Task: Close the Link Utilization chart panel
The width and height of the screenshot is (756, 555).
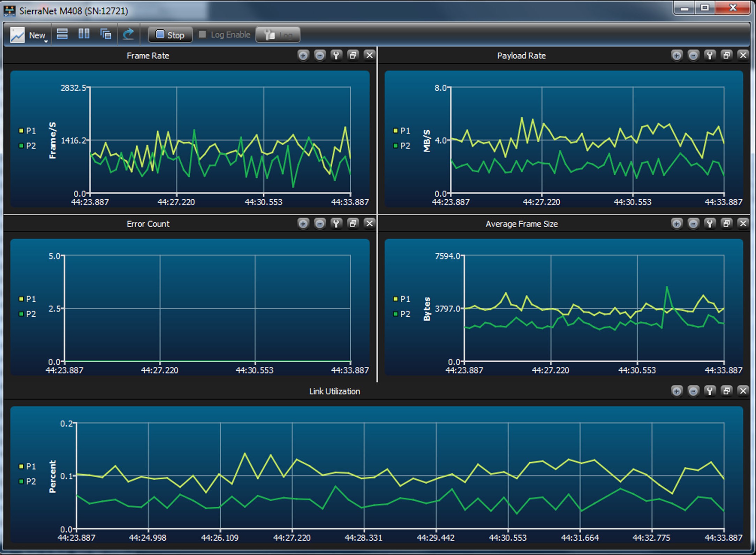Action: tap(743, 391)
